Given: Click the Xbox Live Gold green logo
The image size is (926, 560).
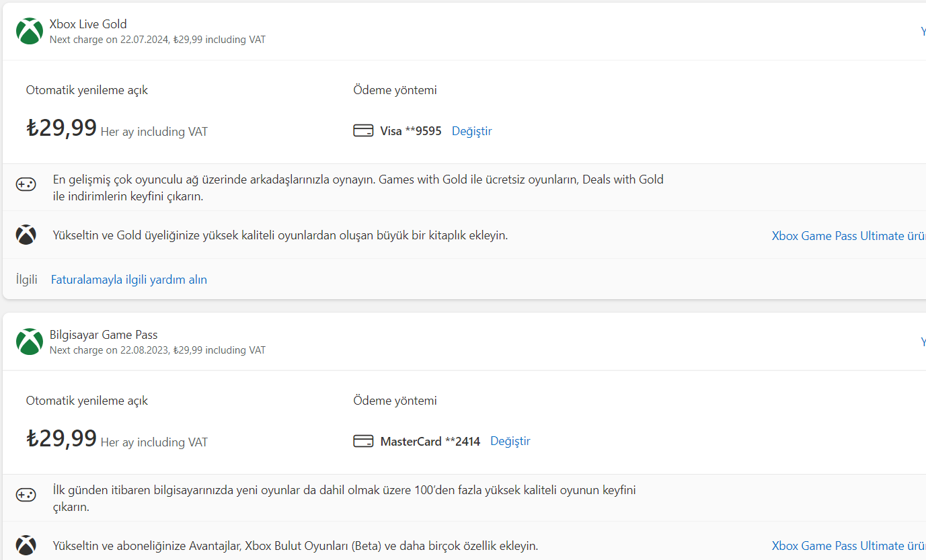Looking at the screenshot, I should 30,31.
